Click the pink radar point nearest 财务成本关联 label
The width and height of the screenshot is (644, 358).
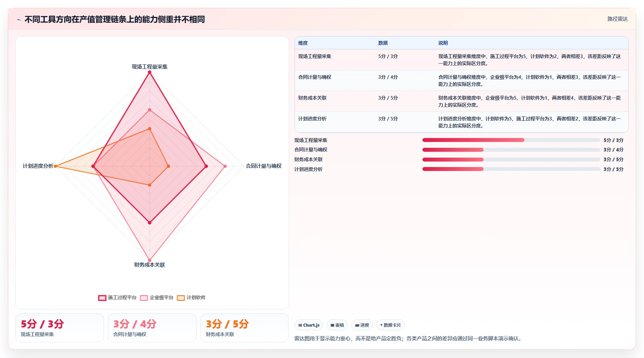149,260
